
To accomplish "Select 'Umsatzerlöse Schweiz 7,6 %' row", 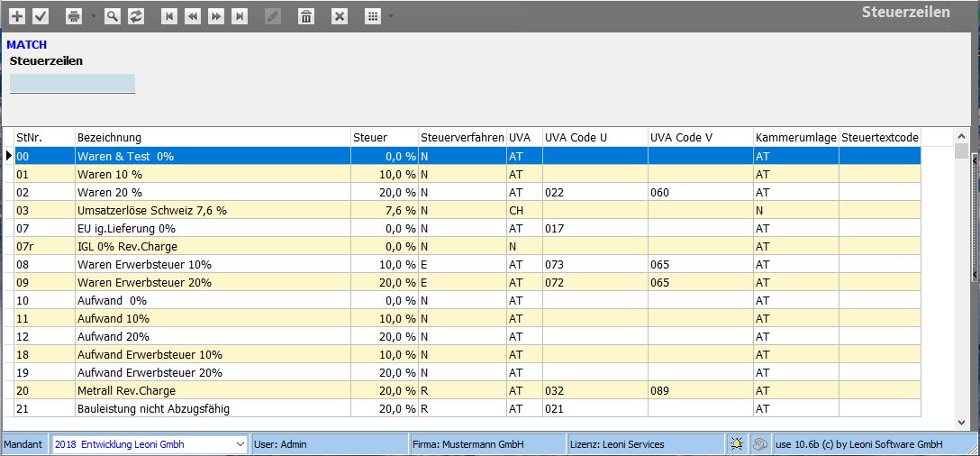I will pos(467,211).
